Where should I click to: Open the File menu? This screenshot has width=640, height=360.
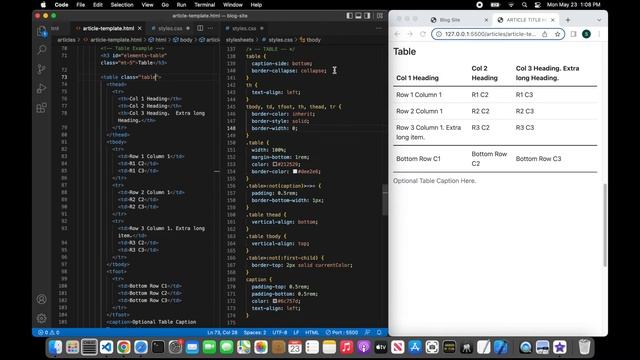81,5
